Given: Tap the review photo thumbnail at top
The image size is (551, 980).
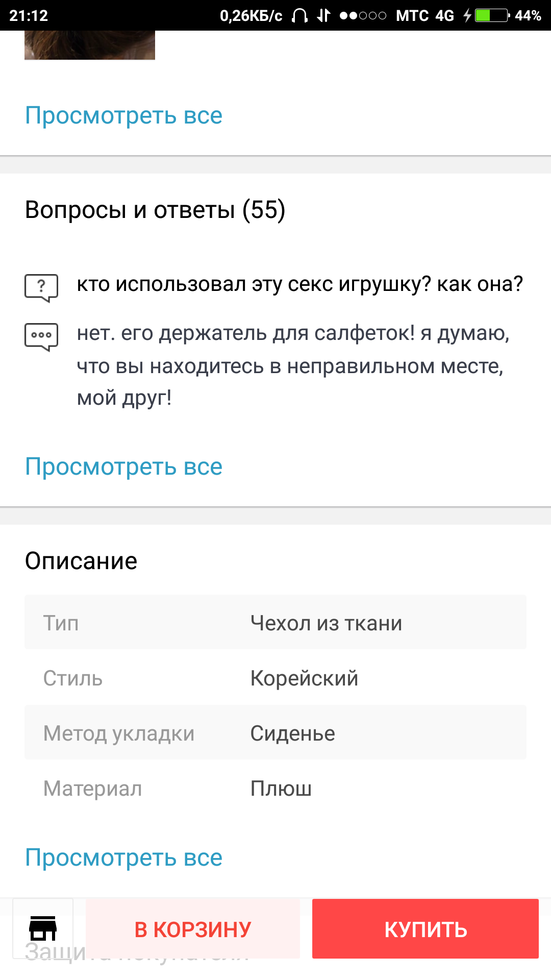Looking at the screenshot, I should (90, 45).
